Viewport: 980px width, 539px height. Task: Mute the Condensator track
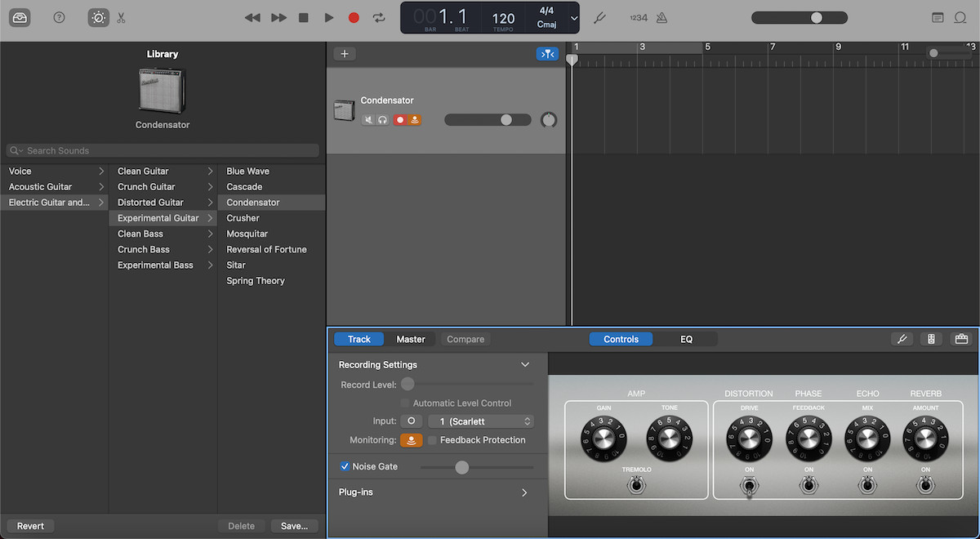[x=369, y=120]
